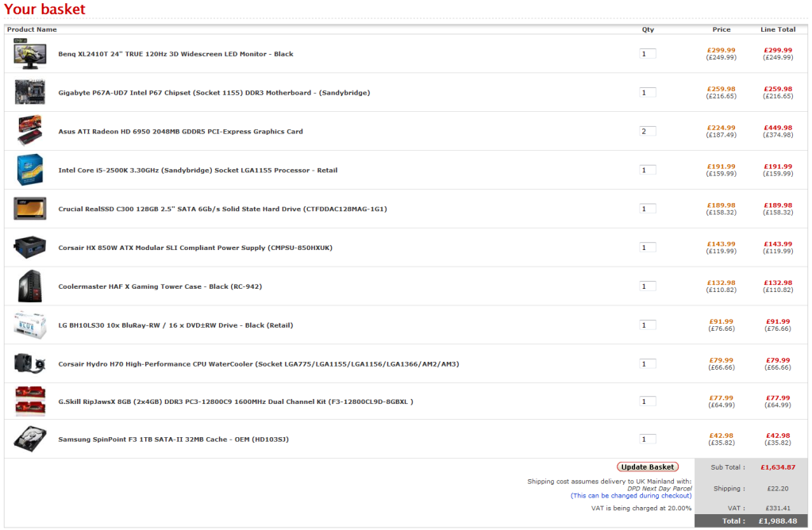
Task: Click the VAT amount £331.41
Action: click(x=778, y=509)
